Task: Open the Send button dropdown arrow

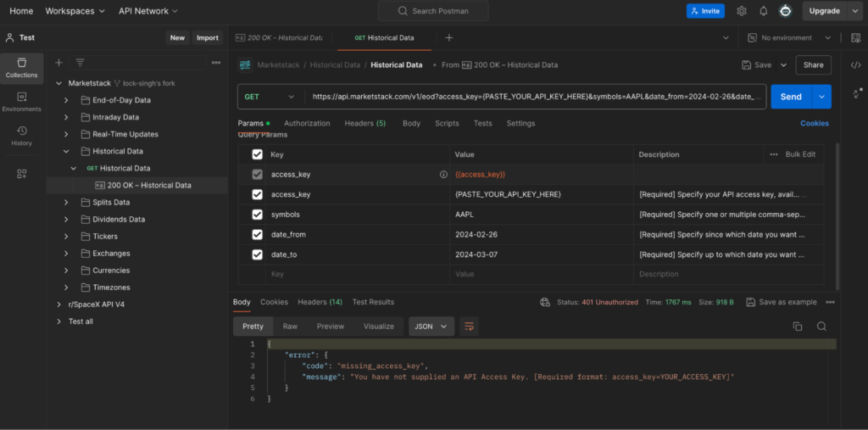Action: point(821,97)
